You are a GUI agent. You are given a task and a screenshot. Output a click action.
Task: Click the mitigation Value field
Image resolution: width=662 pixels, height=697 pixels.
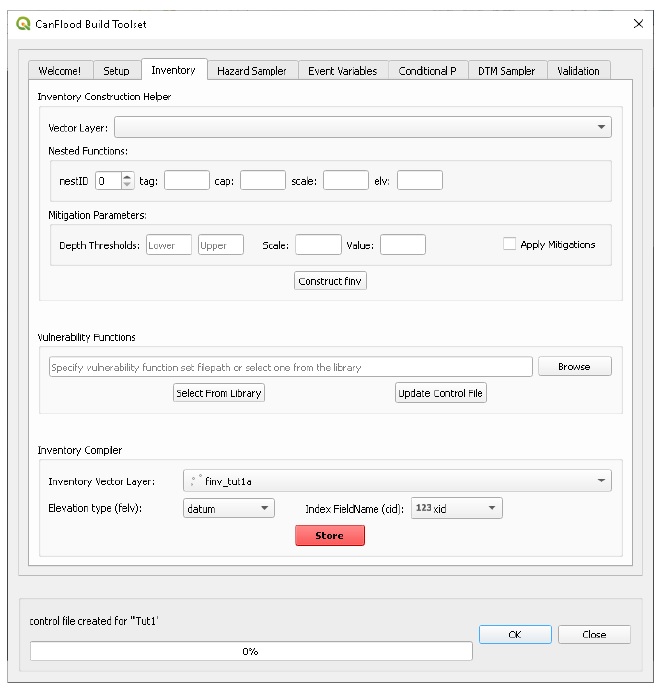coord(403,244)
